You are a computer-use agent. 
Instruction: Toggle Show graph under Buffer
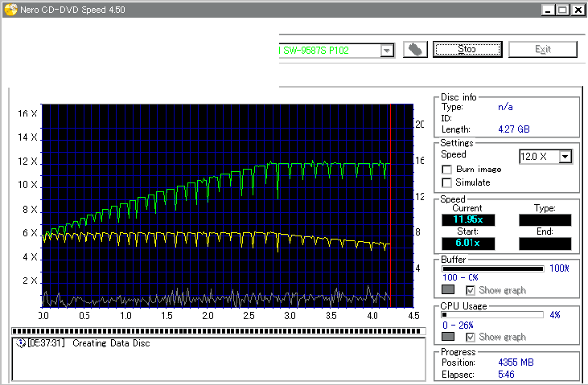(471, 289)
